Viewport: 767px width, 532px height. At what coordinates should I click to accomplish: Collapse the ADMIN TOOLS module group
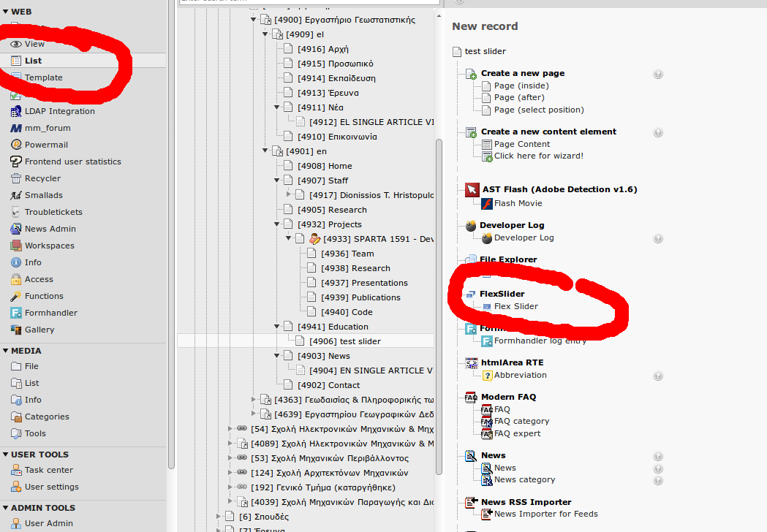pos(6,508)
